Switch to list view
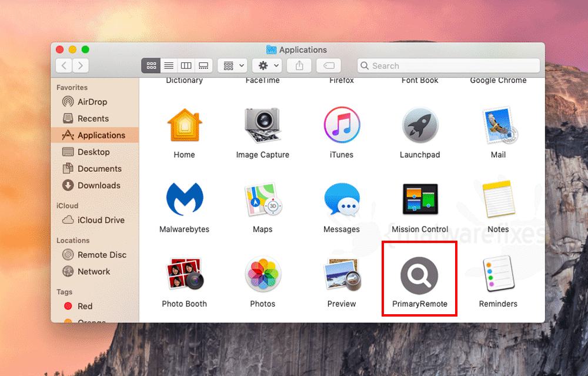Image resolution: width=588 pixels, height=376 pixels. point(169,66)
